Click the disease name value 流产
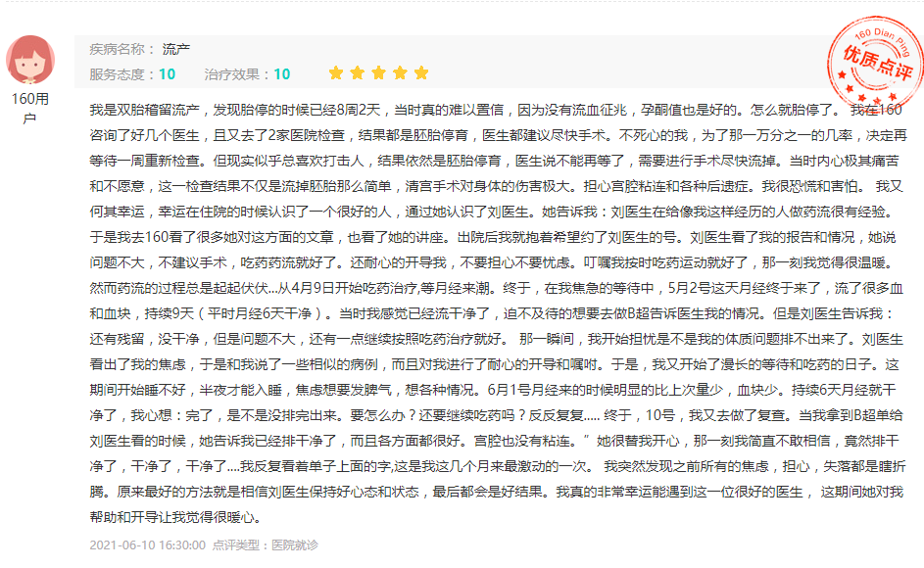The width and height of the screenshot is (924, 568). pos(176,49)
